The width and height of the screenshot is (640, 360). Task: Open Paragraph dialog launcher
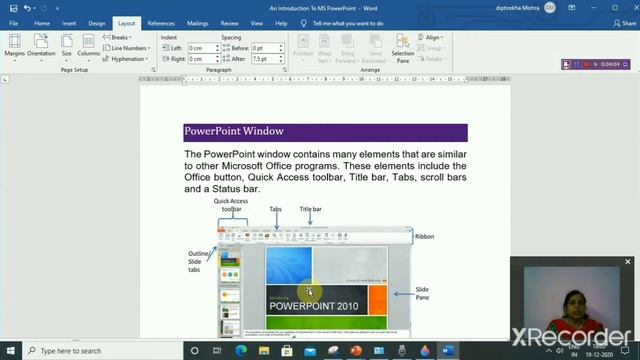click(285, 70)
